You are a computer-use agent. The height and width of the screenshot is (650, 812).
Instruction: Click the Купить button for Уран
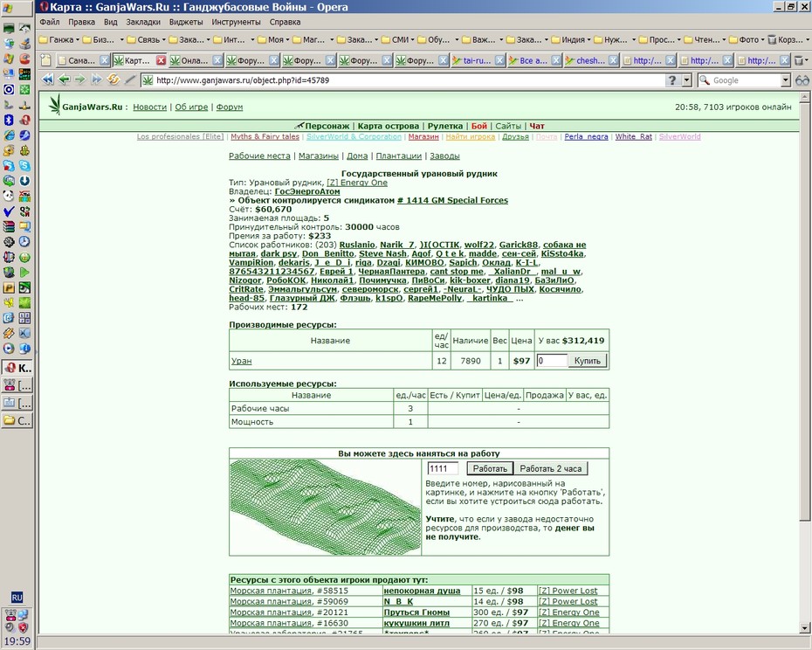(588, 361)
